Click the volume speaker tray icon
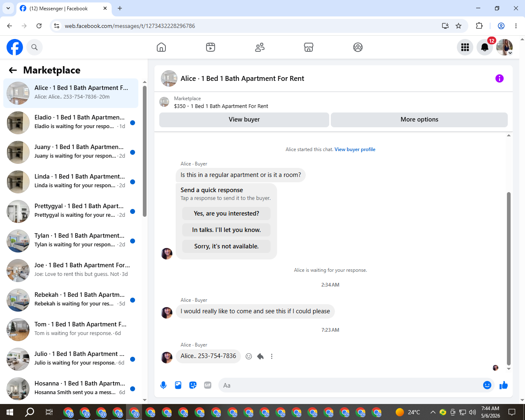 pyautogui.click(x=472, y=412)
